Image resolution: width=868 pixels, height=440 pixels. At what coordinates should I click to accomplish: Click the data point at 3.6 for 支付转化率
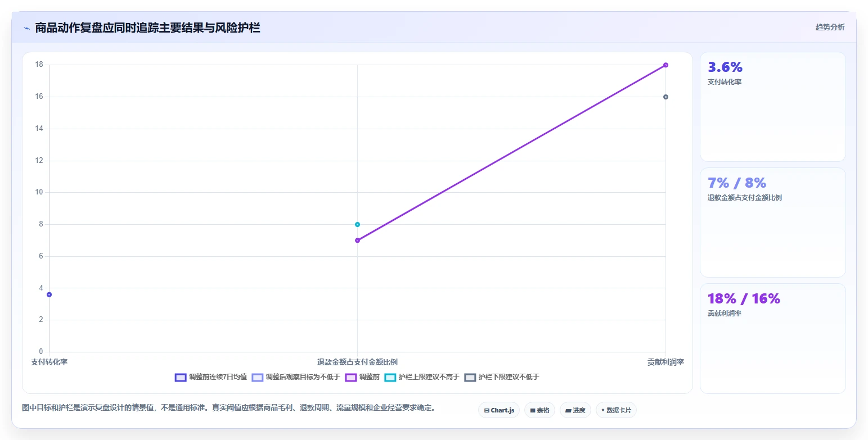tap(49, 294)
